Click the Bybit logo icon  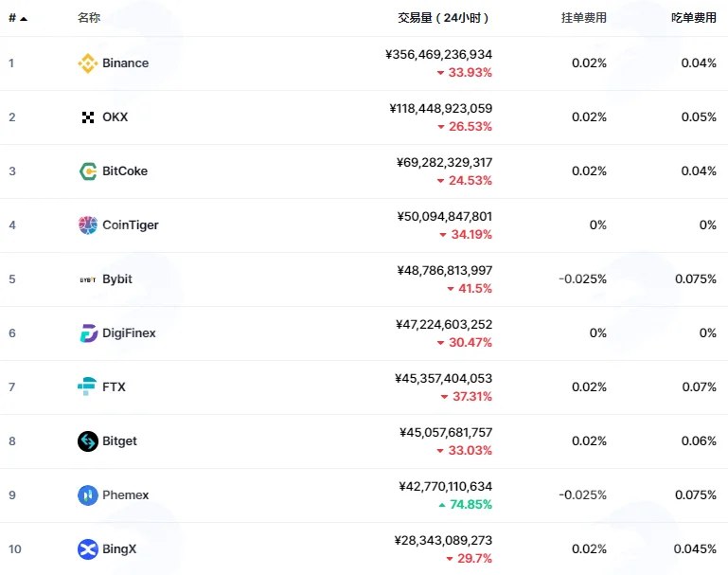(88, 279)
